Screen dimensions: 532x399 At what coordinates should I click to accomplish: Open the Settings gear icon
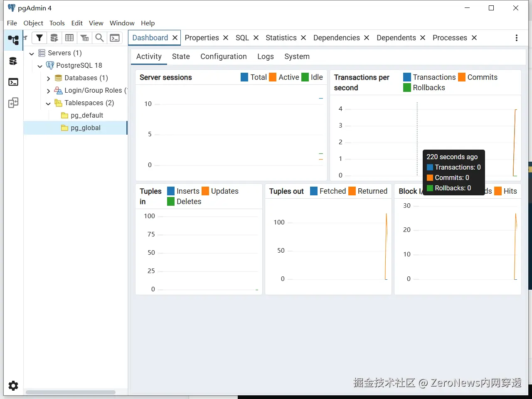point(13,386)
